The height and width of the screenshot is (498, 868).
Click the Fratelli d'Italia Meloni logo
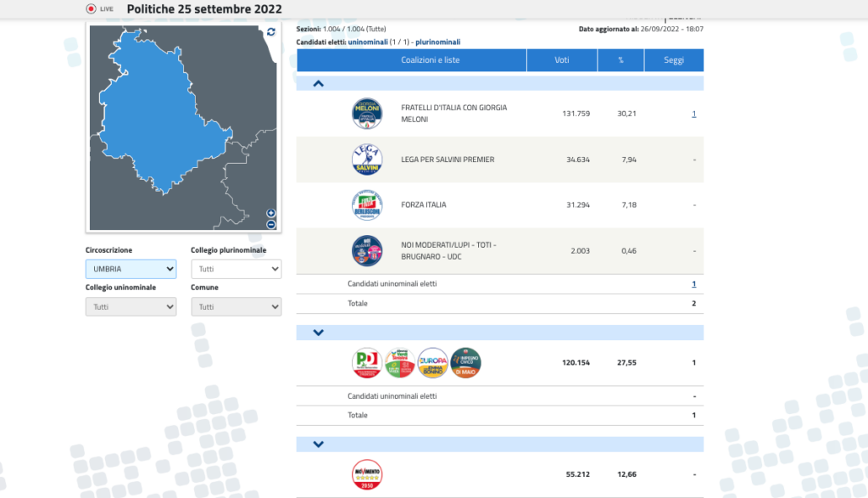[x=367, y=114]
